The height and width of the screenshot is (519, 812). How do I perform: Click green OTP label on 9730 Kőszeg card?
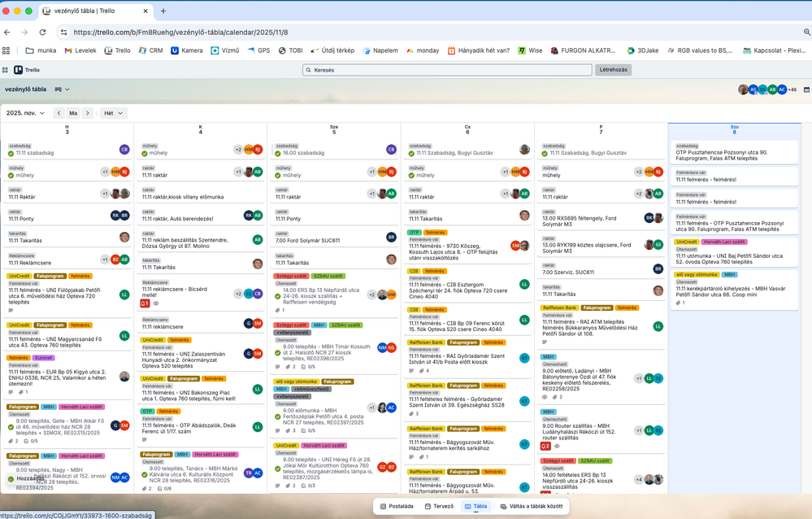click(x=415, y=233)
